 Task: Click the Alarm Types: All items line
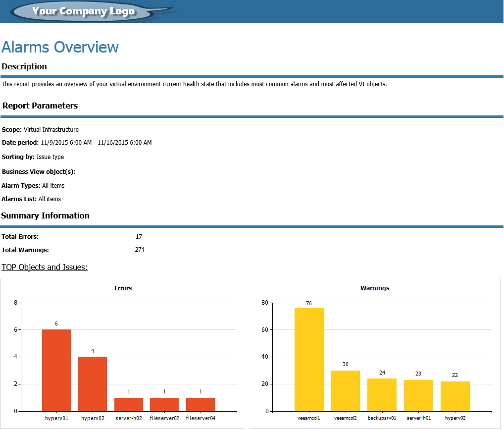tap(33, 186)
